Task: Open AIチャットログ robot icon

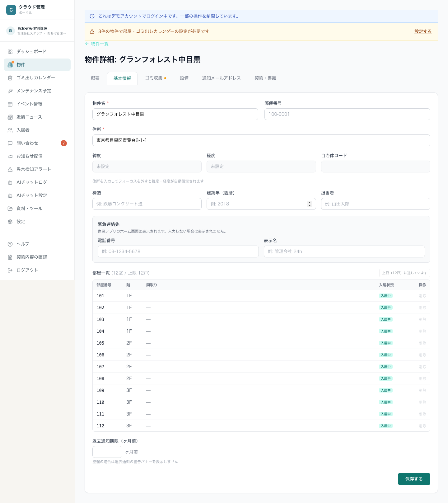Action: click(x=10, y=182)
